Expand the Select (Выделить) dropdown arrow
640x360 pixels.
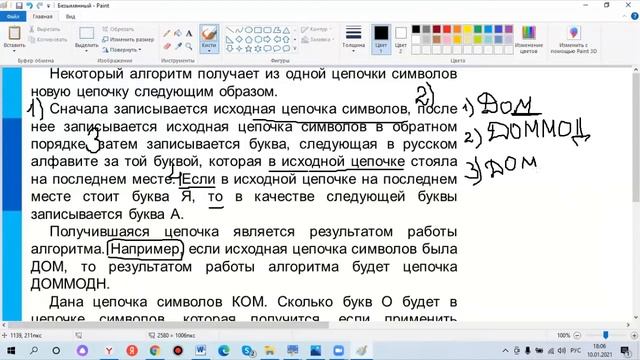pos(87,51)
